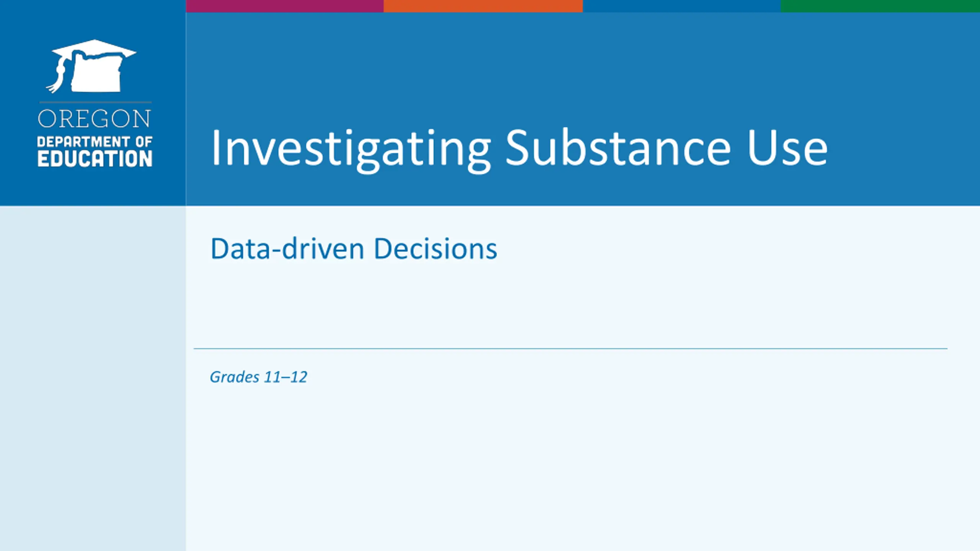Click the DEPARTMENT OF text in logo
This screenshot has width=980, height=551.
coord(95,142)
